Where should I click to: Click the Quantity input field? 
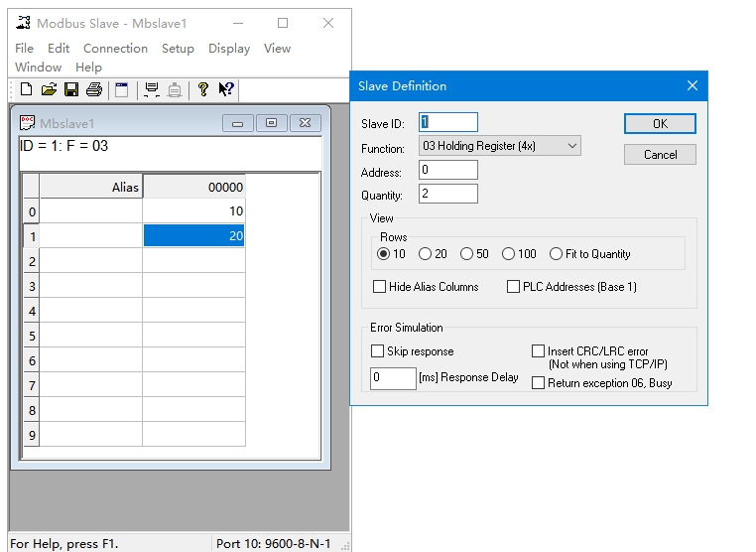point(448,195)
